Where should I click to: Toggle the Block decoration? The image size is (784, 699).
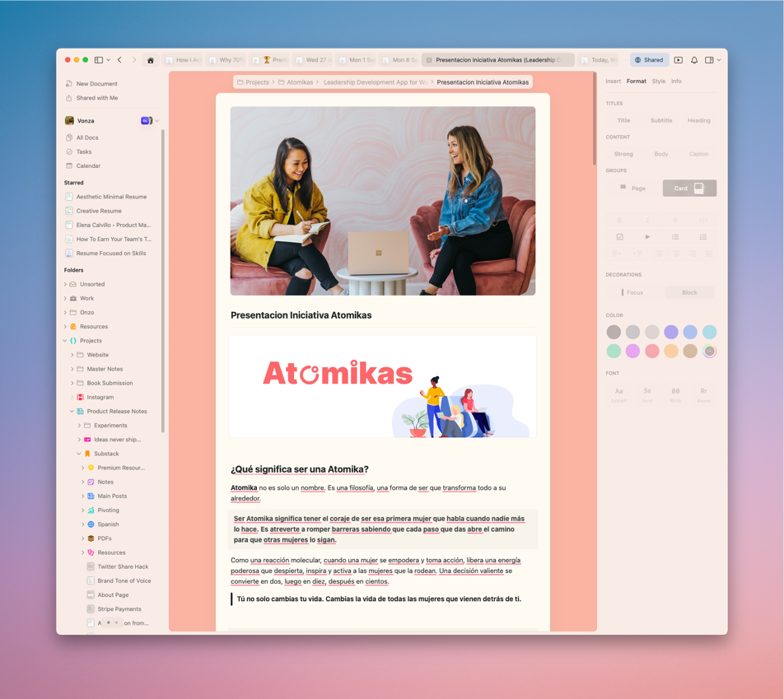coord(689,292)
